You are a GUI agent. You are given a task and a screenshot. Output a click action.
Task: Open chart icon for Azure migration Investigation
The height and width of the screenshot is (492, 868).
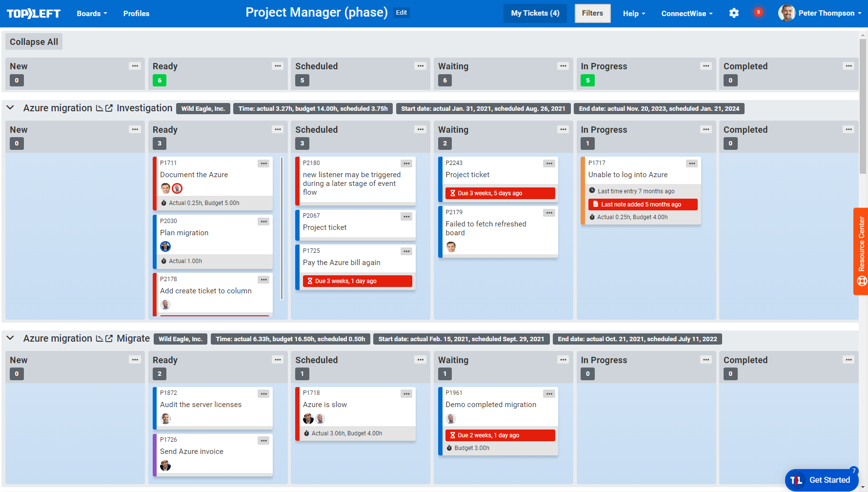pos(100,108)
